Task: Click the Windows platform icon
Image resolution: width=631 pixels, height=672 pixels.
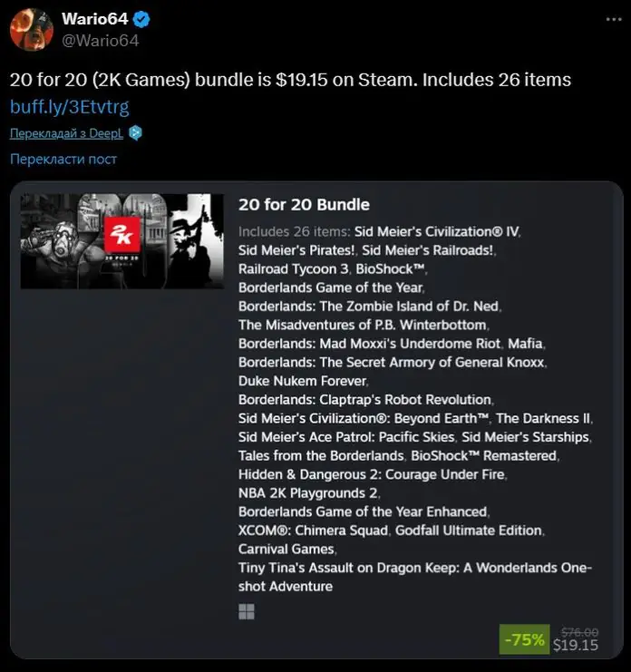Action: point(247,611)
